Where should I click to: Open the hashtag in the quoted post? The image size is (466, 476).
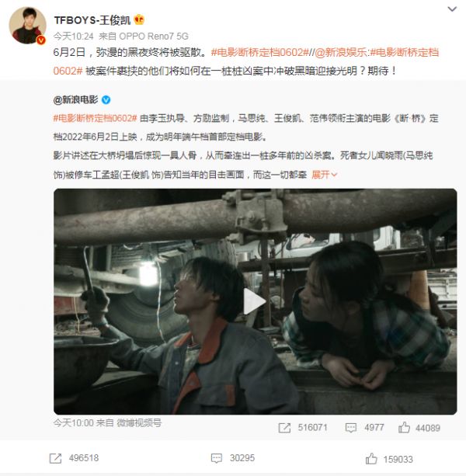click(95, 118)
